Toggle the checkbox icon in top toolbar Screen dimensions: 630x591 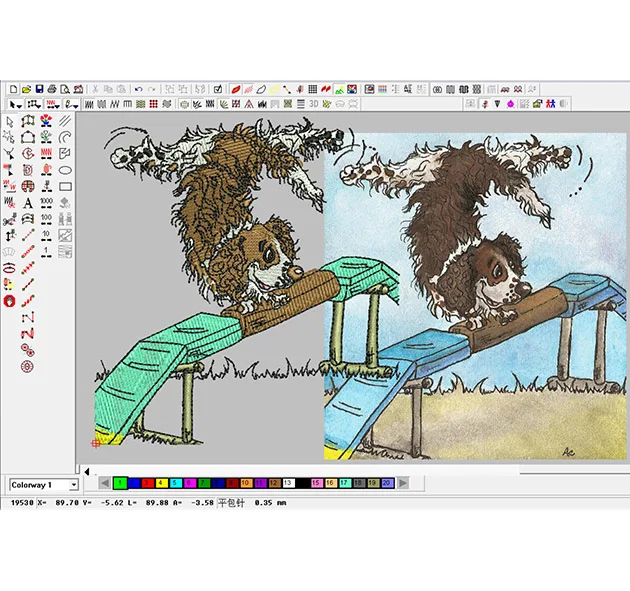coord(218,89)
